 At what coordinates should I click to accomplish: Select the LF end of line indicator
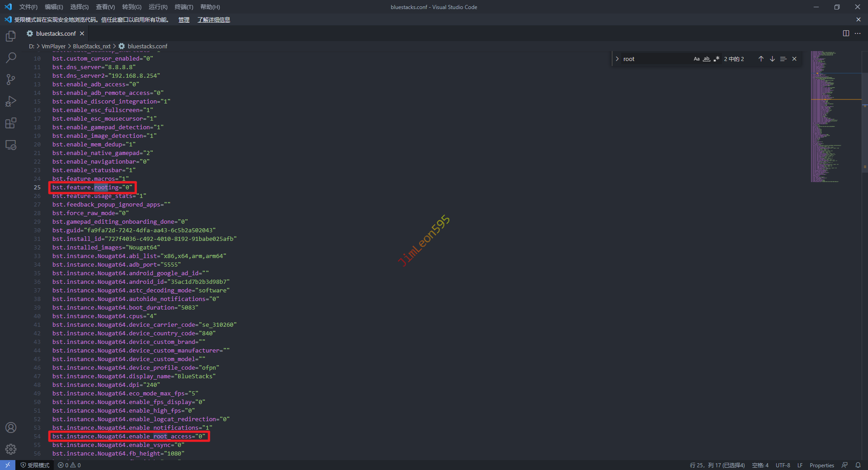[800, 465]
